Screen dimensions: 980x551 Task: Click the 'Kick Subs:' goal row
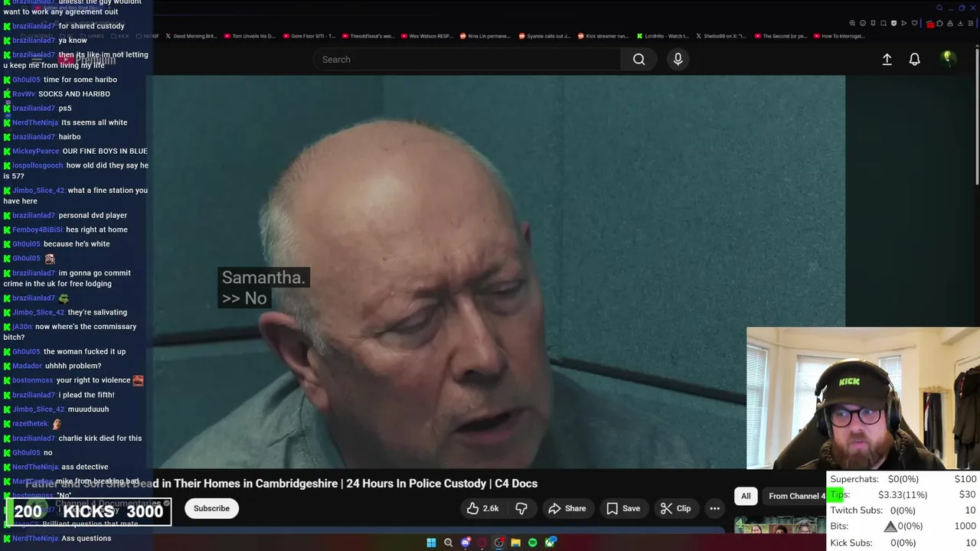point(903,543)
